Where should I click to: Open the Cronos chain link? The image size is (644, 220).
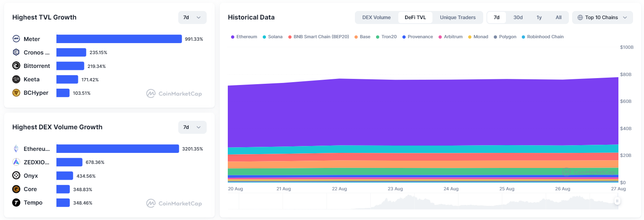pyautogui.click(x=37, y=52)
